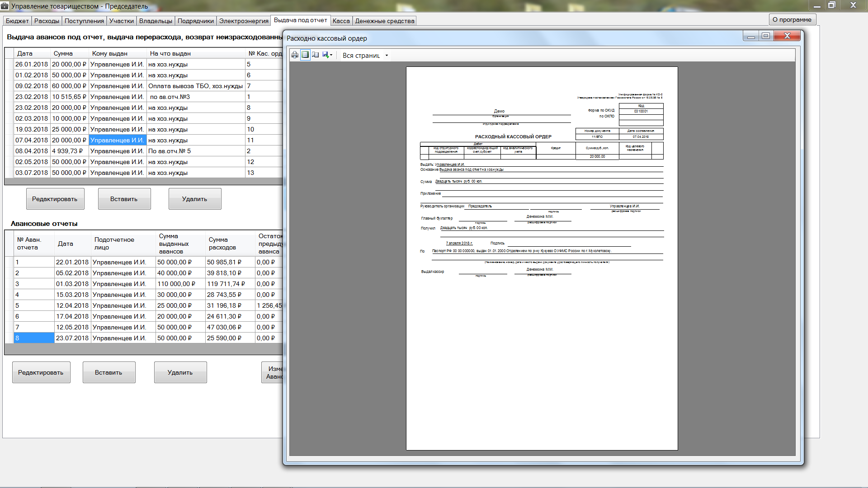
Task: Restore the order dialog window
Action: click(765, 36)
